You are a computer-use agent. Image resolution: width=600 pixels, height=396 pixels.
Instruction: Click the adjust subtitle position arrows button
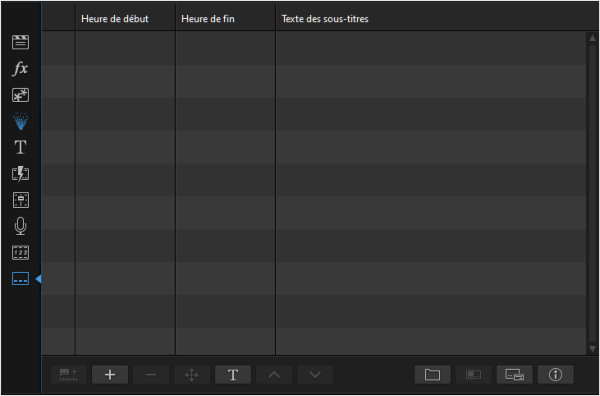point(192,375)
